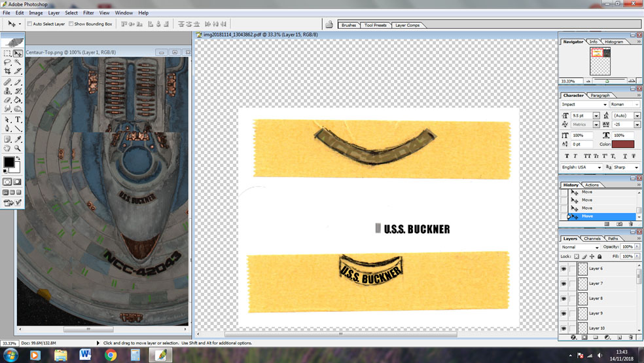
Task: Delete current state in History panel
Action: (631, 224)
